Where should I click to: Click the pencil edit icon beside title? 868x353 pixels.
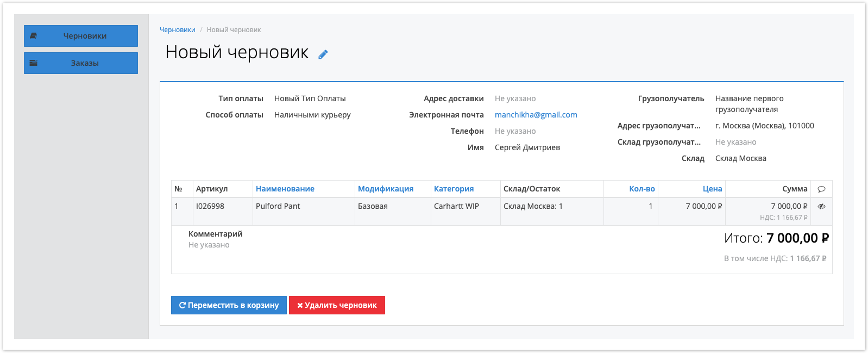(323, 54)
